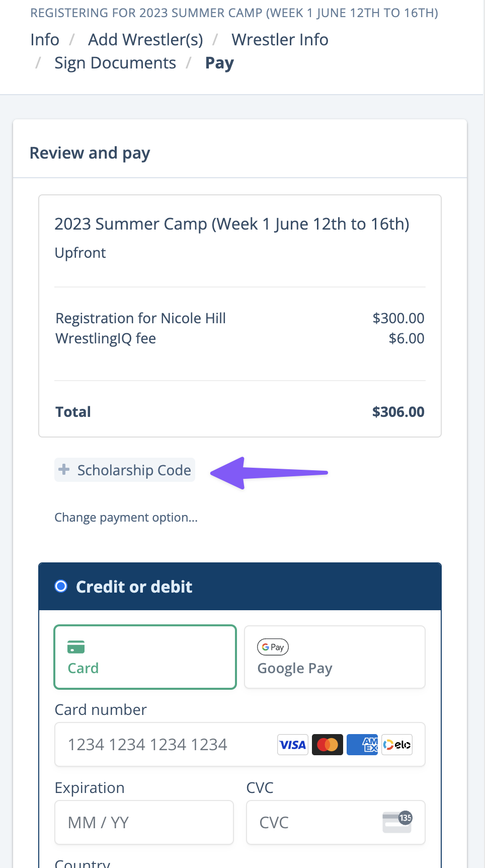The width and height of the screenshot is (485, 868).
Task: Open the Sign Documents step
Action: point(115,62)
